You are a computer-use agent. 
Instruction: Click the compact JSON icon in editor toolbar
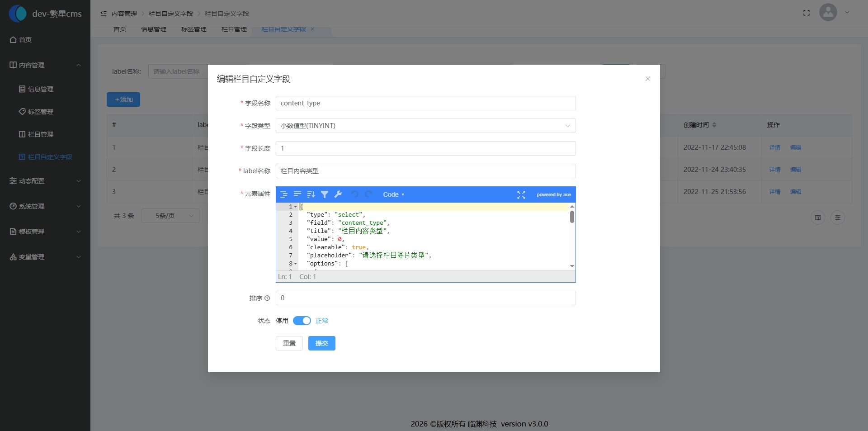click(x=297, y=194)
